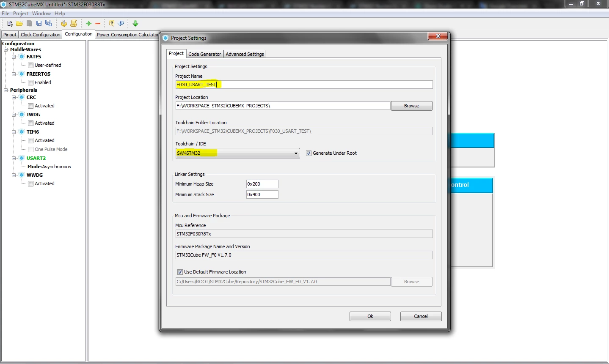This screenshot has height=364, width=609.
Task: Open the File menu
Action: [x=6, y=14]
